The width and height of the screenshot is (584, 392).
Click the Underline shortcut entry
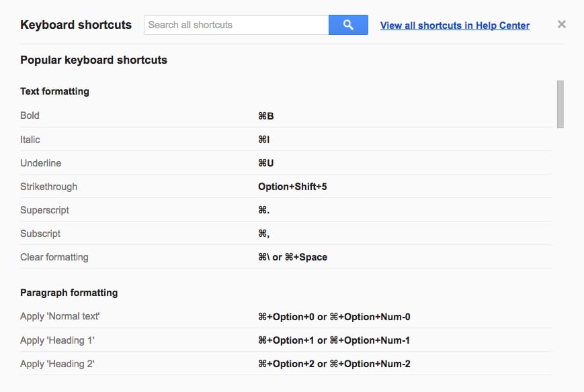[x=286, y=163]
